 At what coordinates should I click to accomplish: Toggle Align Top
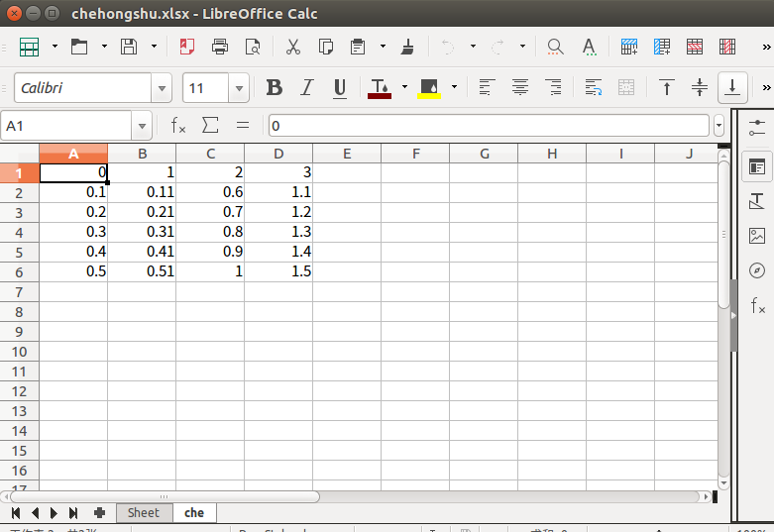point(666,88)
